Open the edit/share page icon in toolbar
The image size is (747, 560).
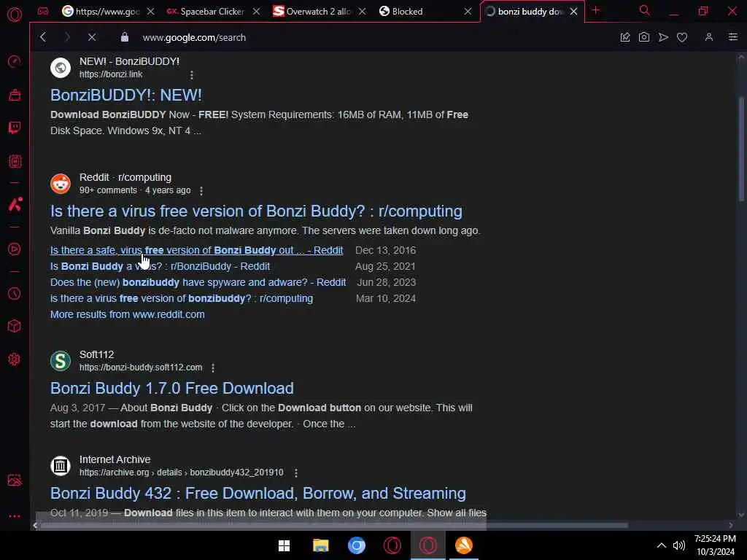625,37
